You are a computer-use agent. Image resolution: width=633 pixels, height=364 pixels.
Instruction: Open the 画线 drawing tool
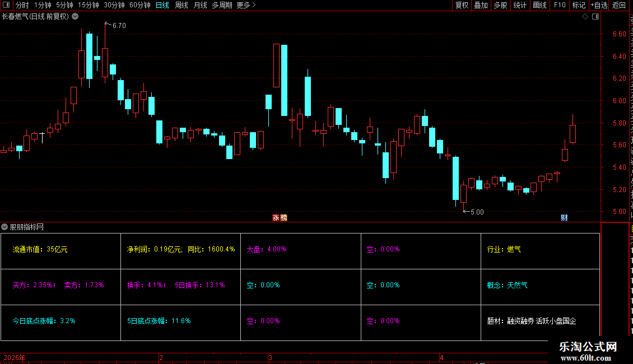pyautogui.click(x=539, y=5)
